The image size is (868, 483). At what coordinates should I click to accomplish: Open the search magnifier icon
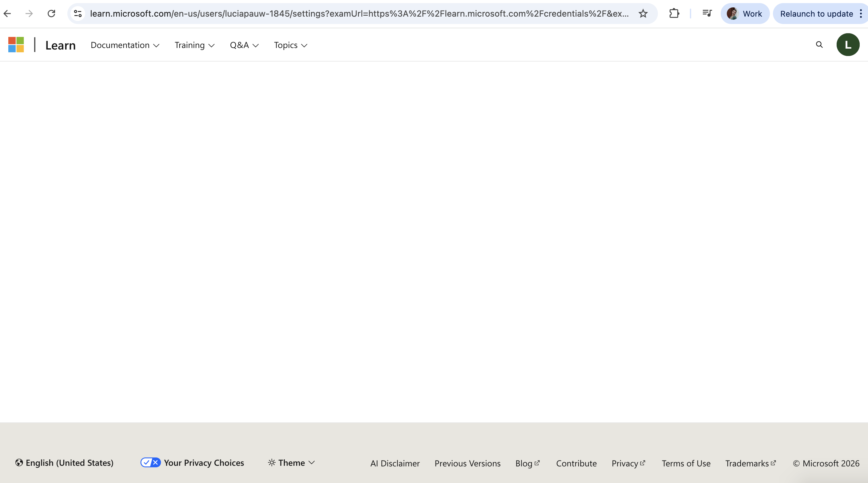coord(819,45)
